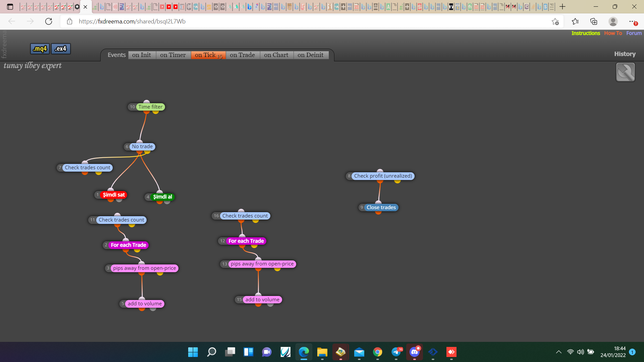Download the .ex4 file
Screen dimensions: 644x362
61,49
